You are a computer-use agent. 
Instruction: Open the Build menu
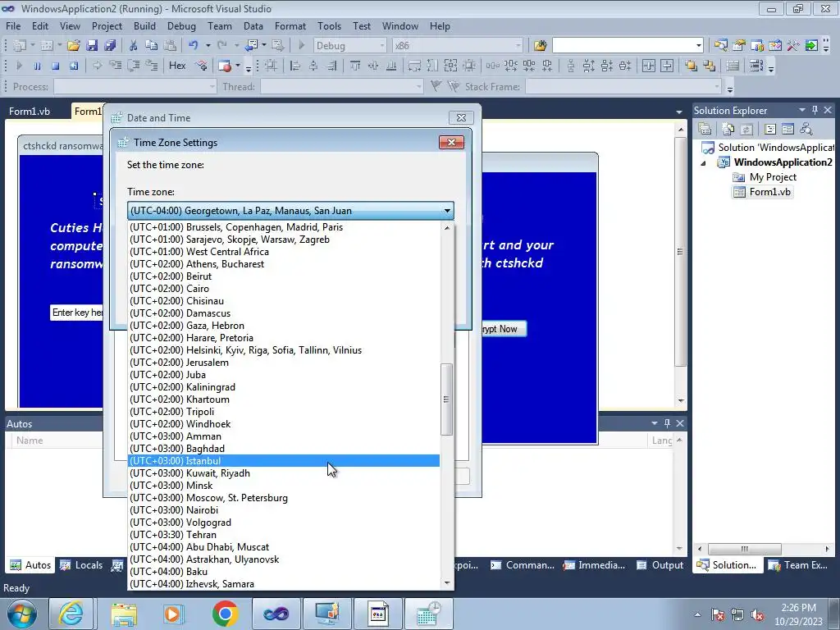click(x=144, y=25)
